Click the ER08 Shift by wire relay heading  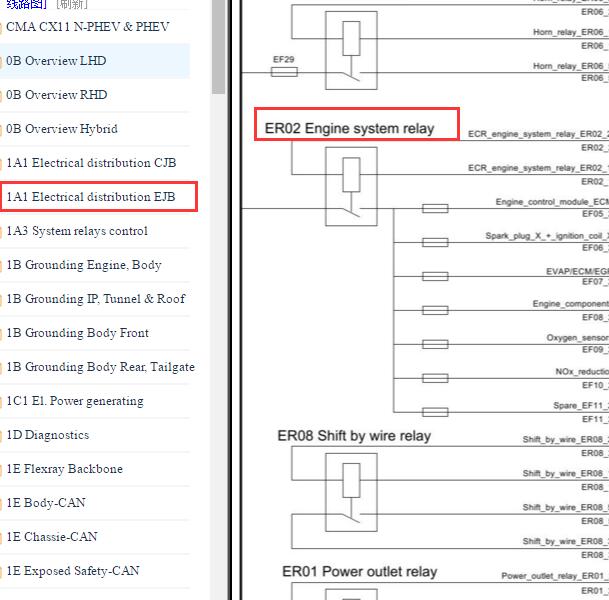coord(354,436)
